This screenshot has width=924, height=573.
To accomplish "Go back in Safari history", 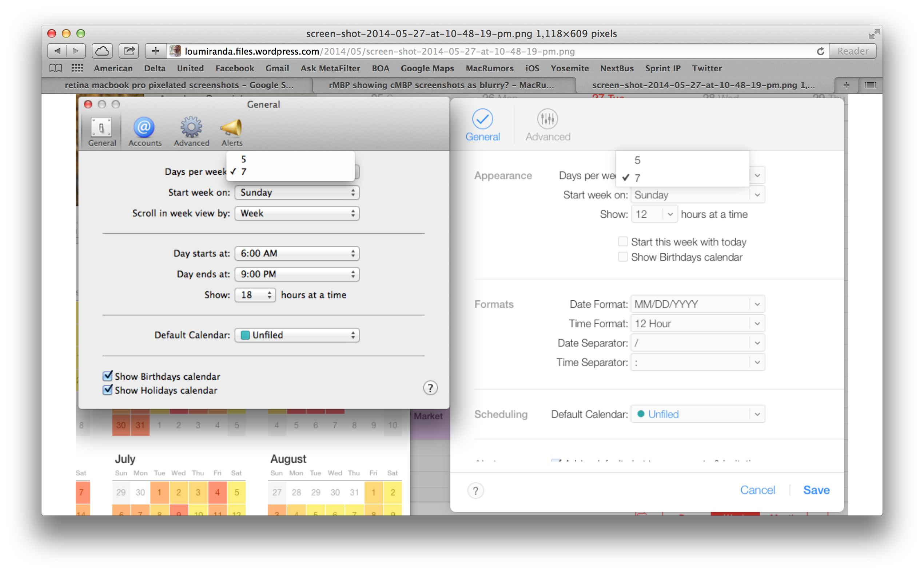I will (57, 51).
